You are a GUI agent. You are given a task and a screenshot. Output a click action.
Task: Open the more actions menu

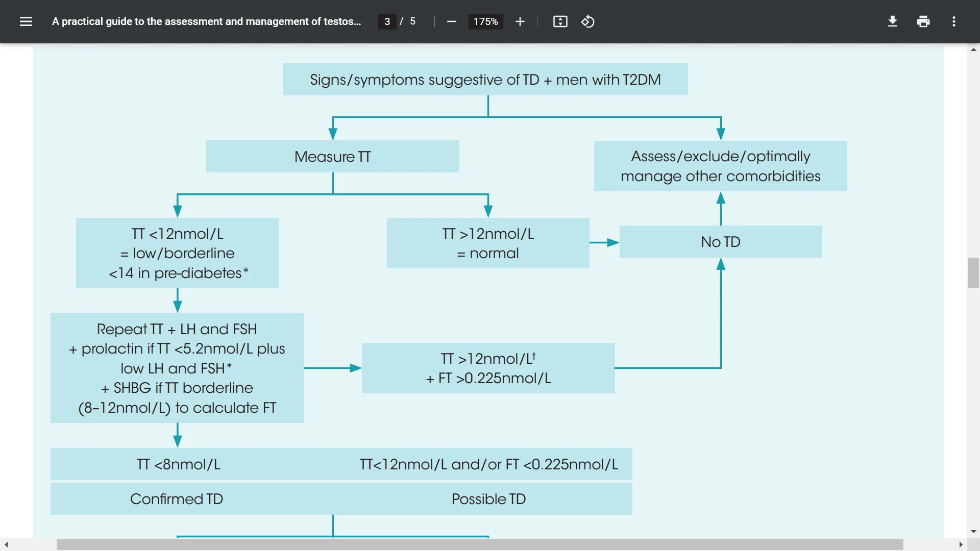click(954, 21)
